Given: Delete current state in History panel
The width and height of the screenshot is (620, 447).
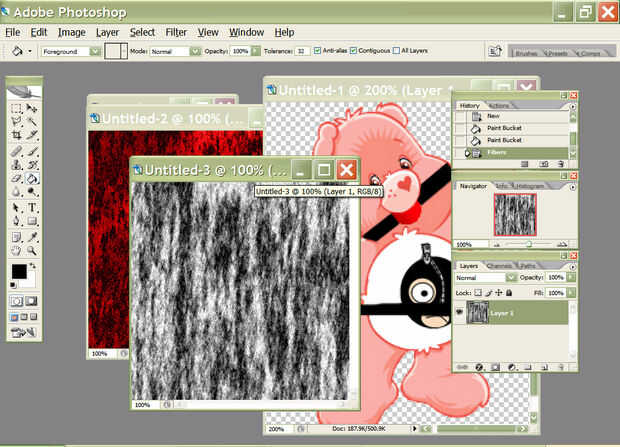Looking at the screenshot, I should click(560, 164).
